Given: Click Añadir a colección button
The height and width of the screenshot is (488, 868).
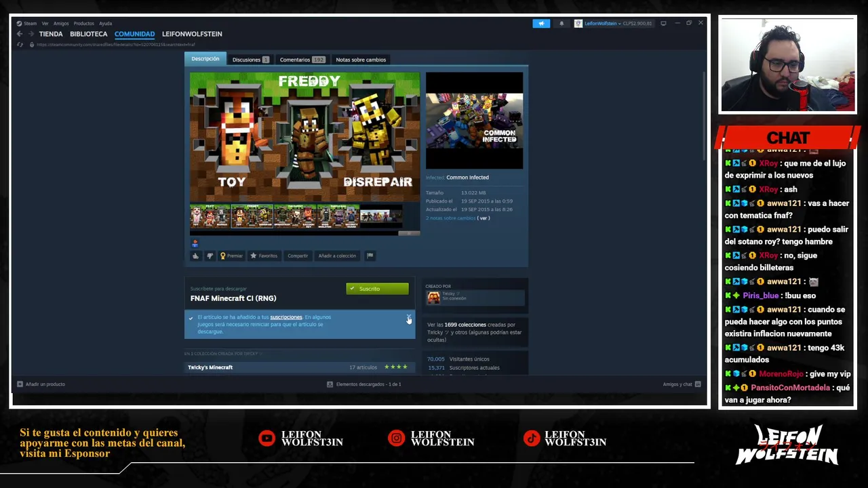Looking at the screenshot, I should pyautogui.click(x=337, y=256).
